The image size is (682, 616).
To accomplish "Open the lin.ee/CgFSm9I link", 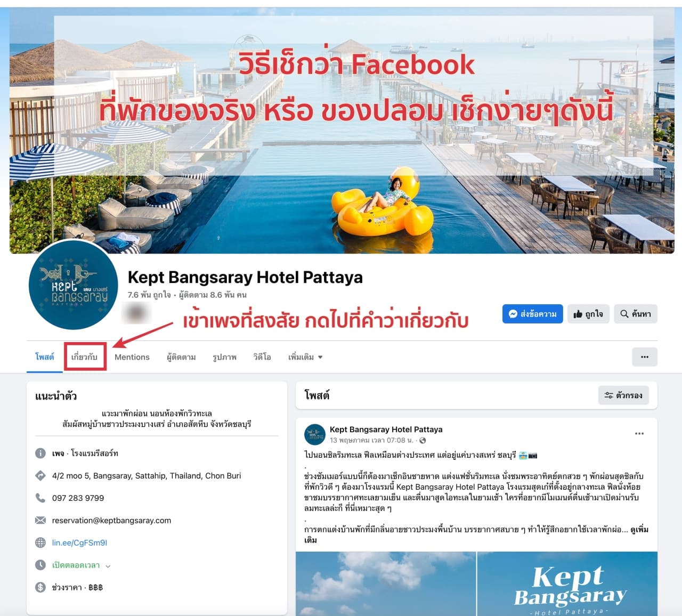I will (79, 542).
